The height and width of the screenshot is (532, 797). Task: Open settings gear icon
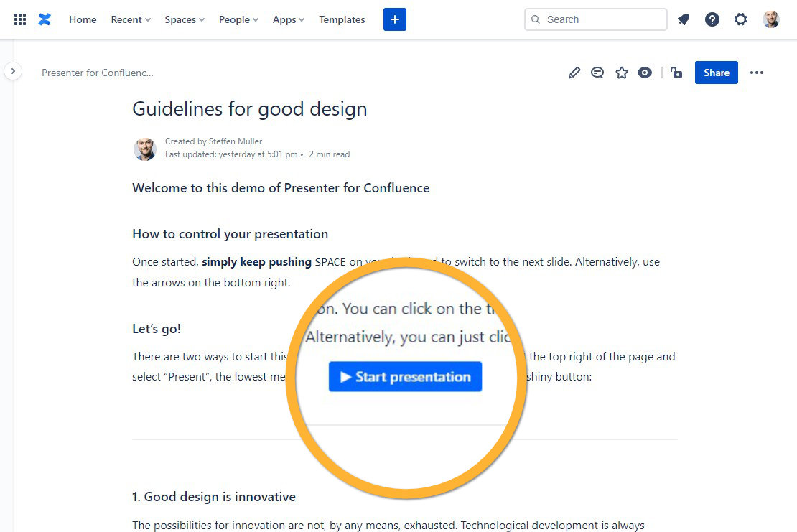(740, 19)
